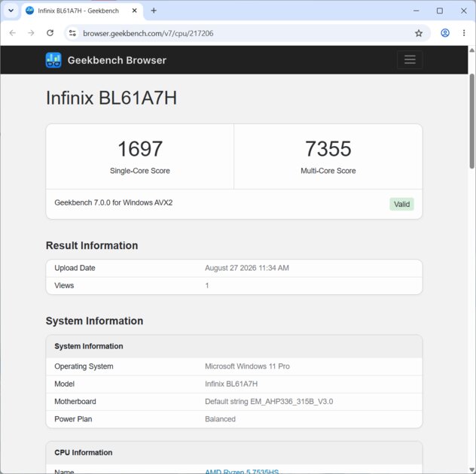
Task: Click the Operating System label
Action: click(84, 366)
